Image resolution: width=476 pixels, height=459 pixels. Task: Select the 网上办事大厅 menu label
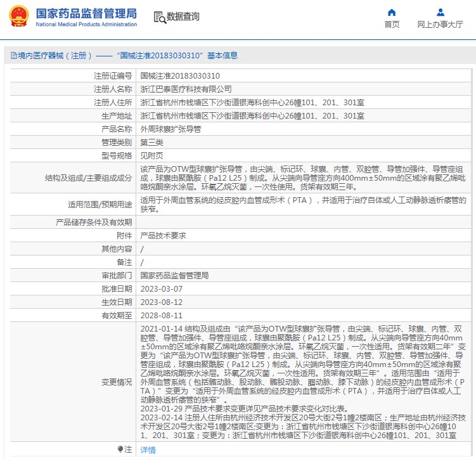(x=440, y=24)
